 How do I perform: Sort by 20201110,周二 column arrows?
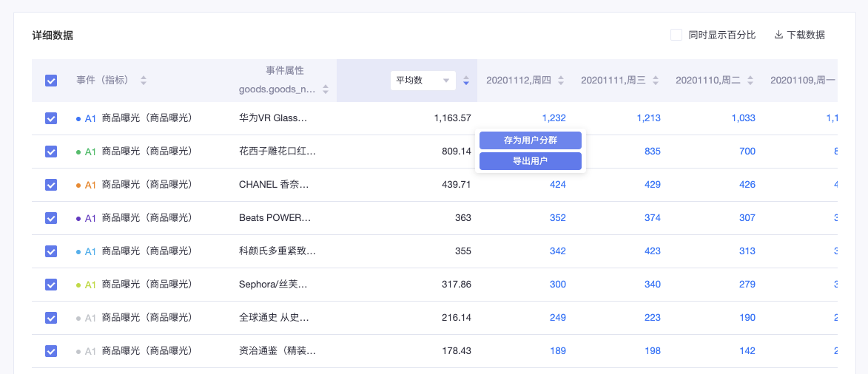[x=750, y=81]
